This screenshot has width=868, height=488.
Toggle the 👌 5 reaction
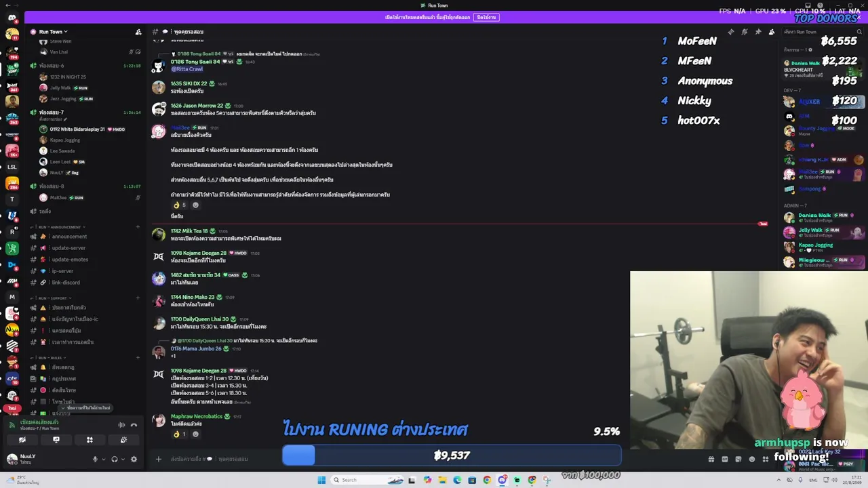point(180,205)
